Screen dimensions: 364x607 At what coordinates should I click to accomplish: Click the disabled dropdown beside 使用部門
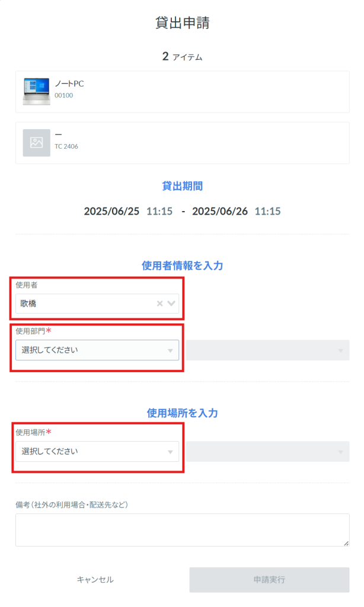[267, 350]
